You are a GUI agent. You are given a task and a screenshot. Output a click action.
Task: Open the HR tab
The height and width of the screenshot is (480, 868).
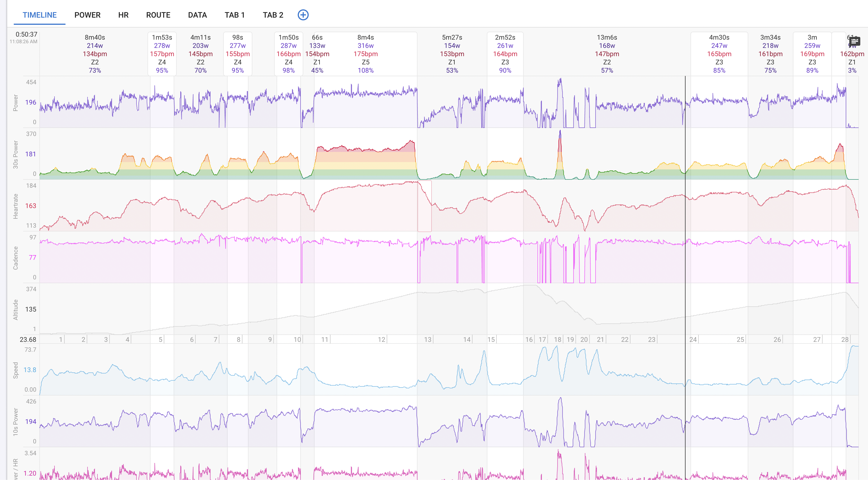click(123, 15)
